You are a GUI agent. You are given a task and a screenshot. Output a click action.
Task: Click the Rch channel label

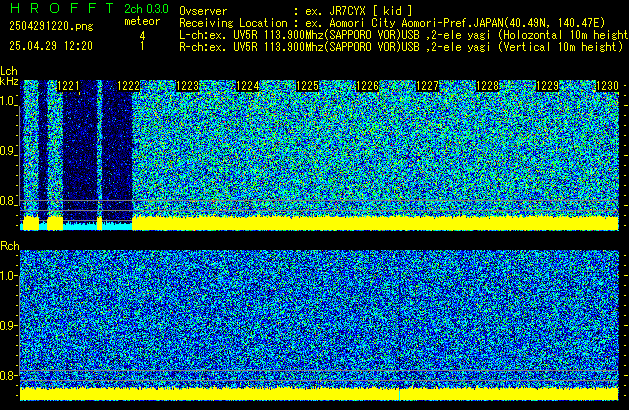pyautogui.click(x=10, y=246)
